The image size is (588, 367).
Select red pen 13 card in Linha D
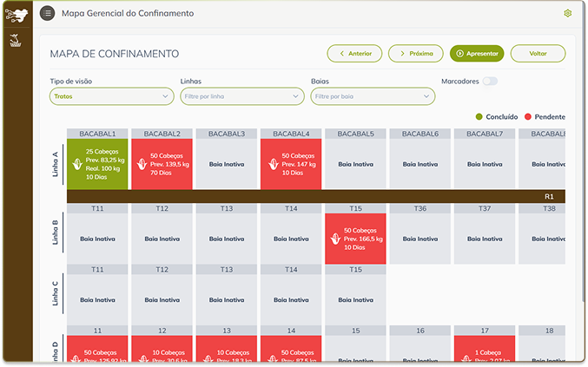[227, 350]
